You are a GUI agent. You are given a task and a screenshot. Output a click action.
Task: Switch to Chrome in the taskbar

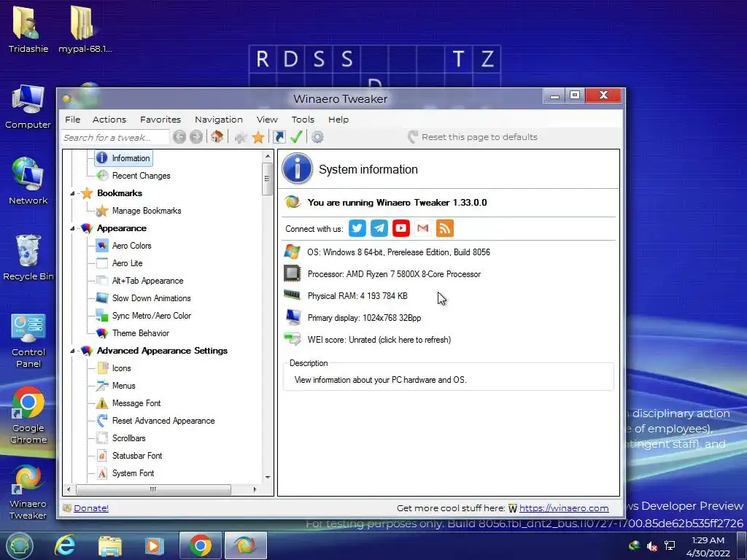[201, 545]
